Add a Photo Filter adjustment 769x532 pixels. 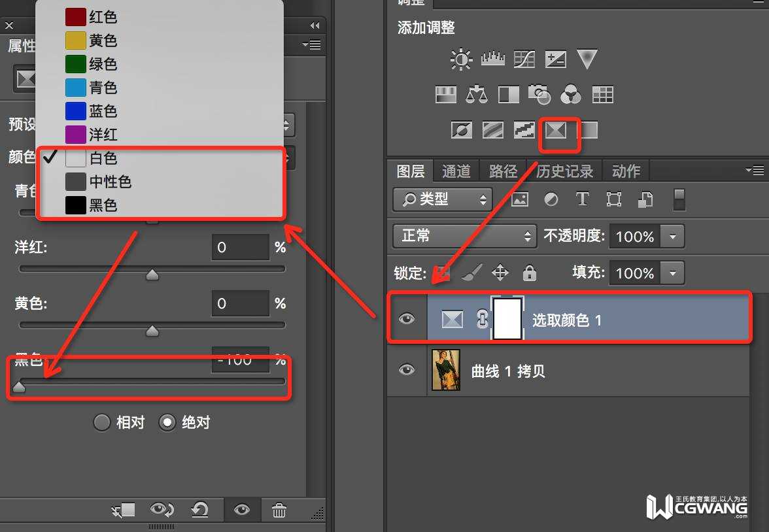click(539, 95)
